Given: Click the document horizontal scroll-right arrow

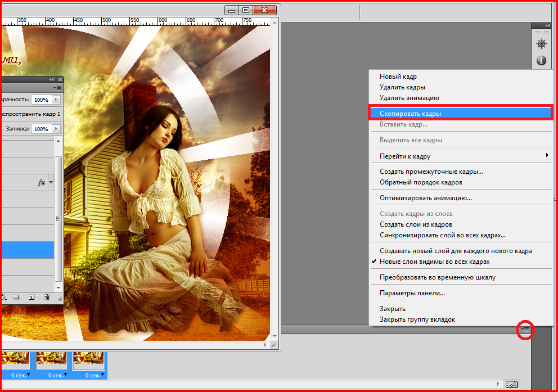Looking at the screenshot, I should click(265, 345).
